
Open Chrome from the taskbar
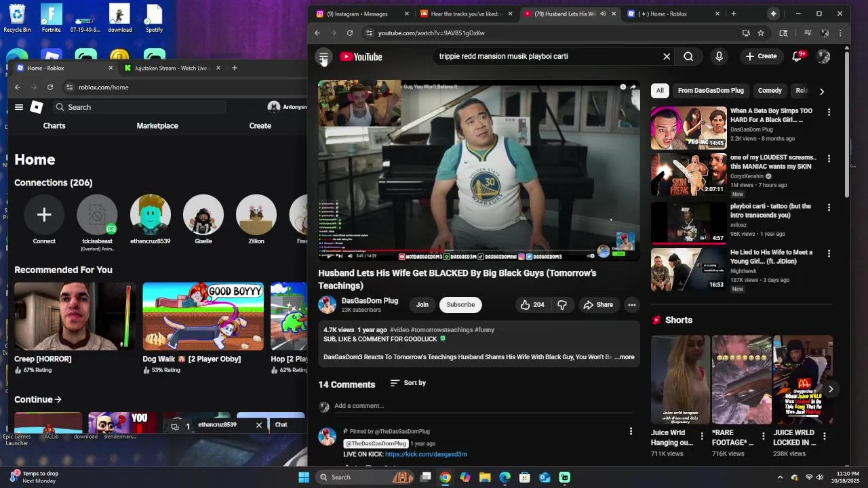[x=445, y=477]
